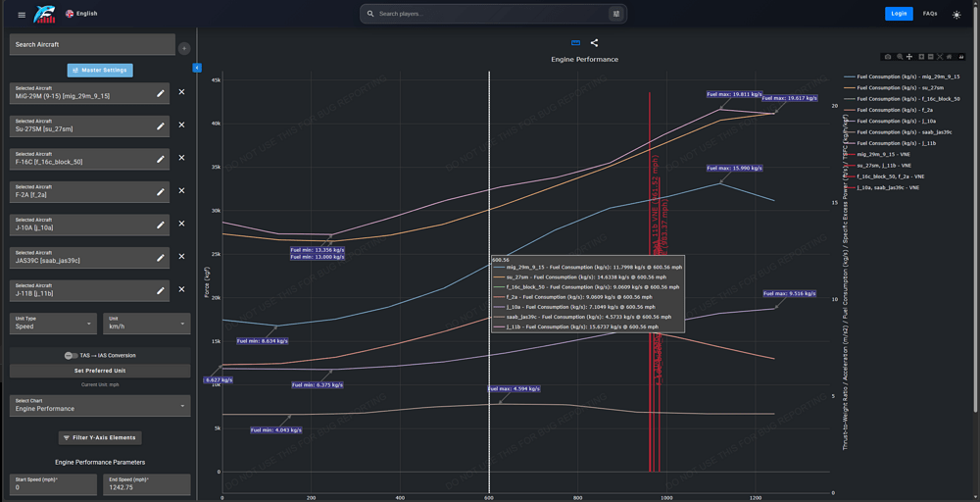
Task: Edit the MiG-29M (9-15) aircraft entry
Action: [x=161, y=93]
